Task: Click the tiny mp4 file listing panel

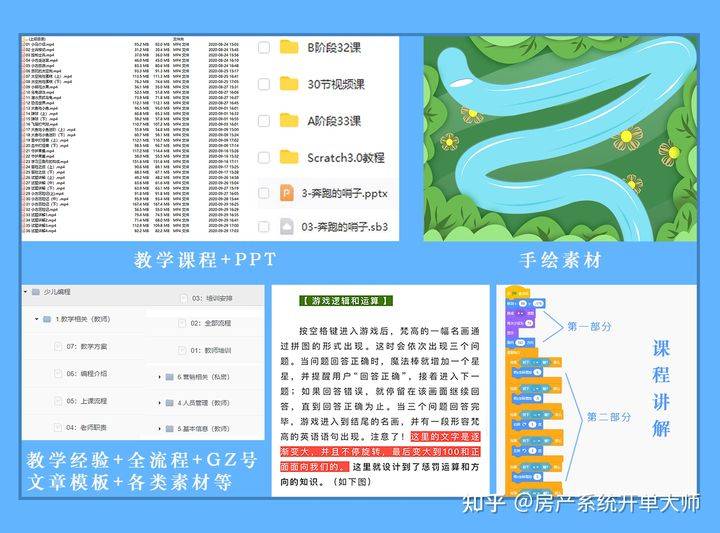Action: [x=131, y=136]
